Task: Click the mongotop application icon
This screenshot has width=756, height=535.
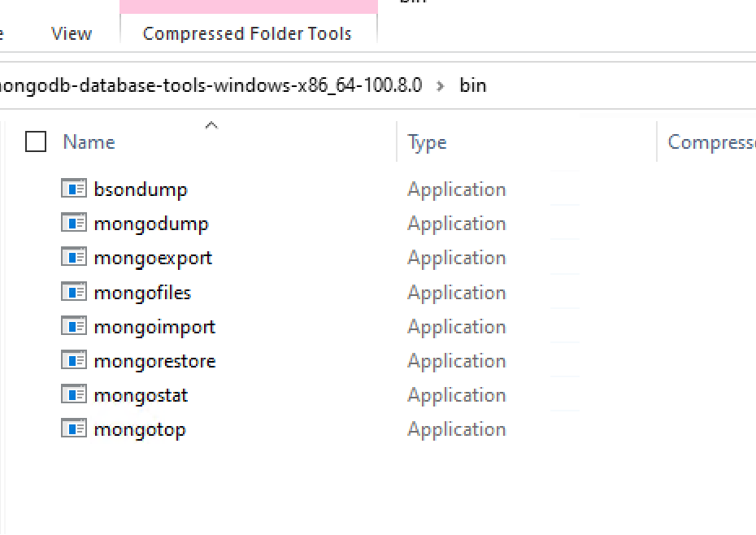Action: pos(74,428)
